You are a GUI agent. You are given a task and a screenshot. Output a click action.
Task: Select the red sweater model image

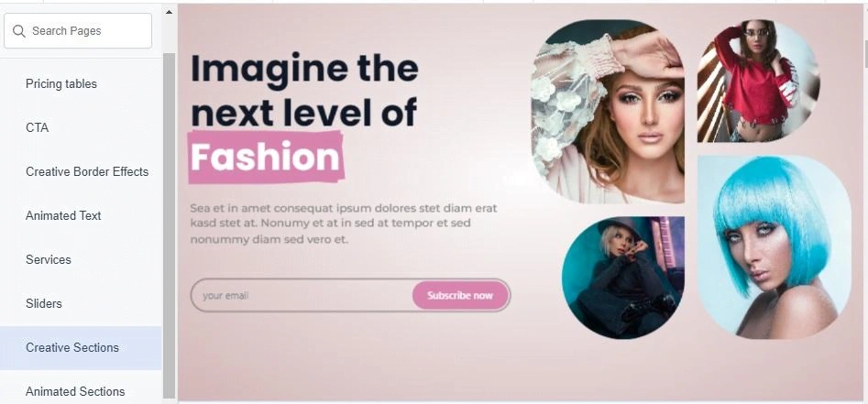point(758,82)
